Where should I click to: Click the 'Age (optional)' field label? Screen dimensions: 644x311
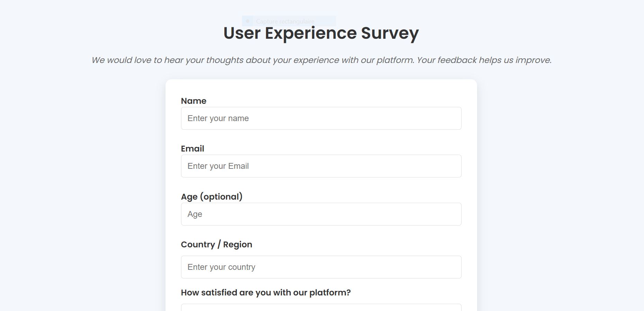[212, 196]
